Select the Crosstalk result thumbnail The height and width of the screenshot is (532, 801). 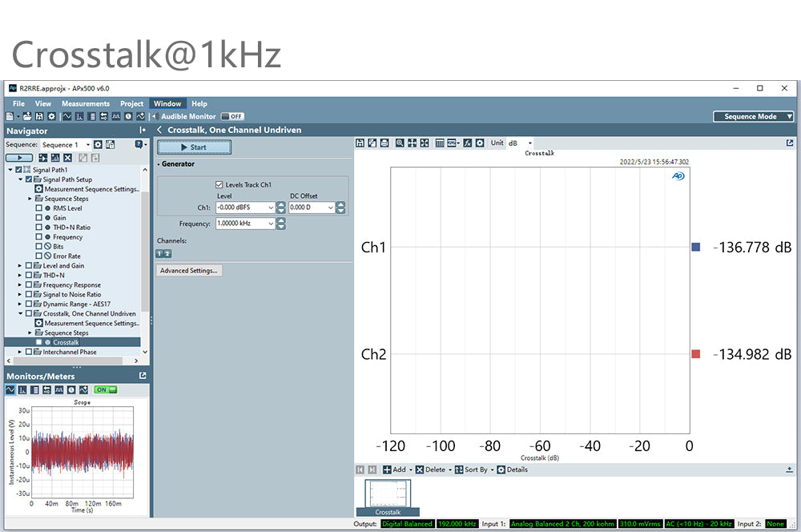click(388, 497)
